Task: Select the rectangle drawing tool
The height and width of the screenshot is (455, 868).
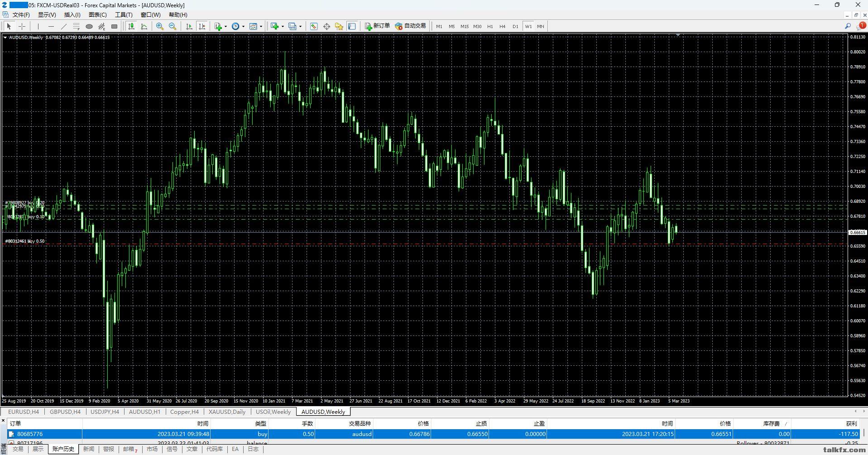Action: click(x=115, y=26)
